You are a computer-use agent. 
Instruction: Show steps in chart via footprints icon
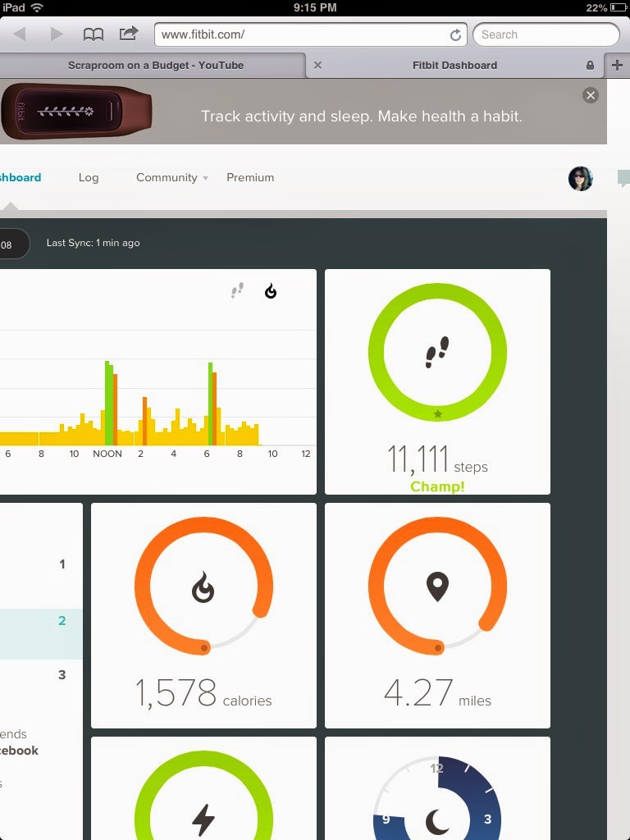[237, 290]
